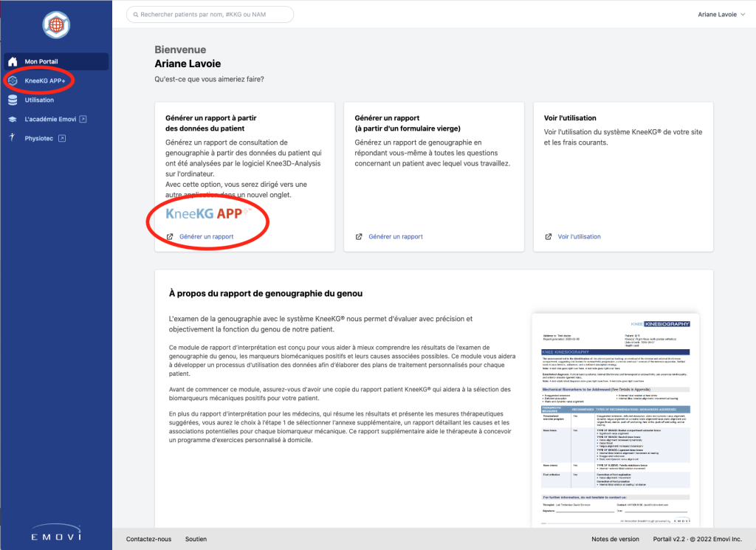Image resolution: width=756 pixels, height=550 pixels.
Task: Click the Voir l'utilisation link
Action: [x=579, y=237]
